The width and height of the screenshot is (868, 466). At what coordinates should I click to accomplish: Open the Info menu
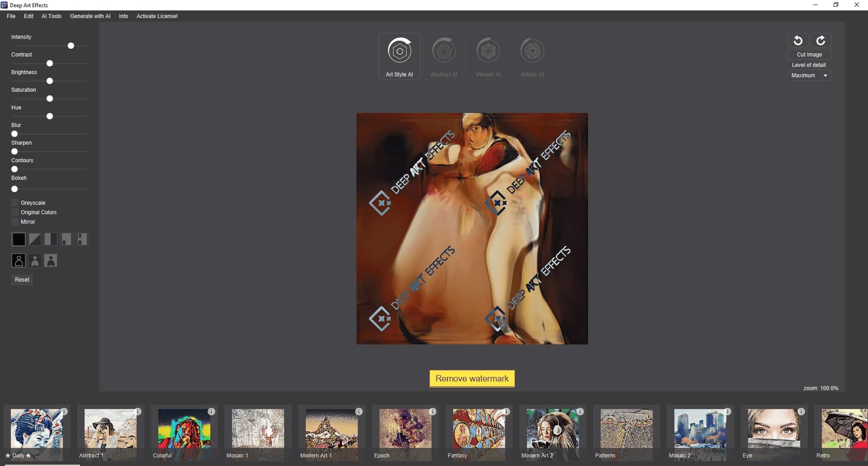(x=123, y=16)
